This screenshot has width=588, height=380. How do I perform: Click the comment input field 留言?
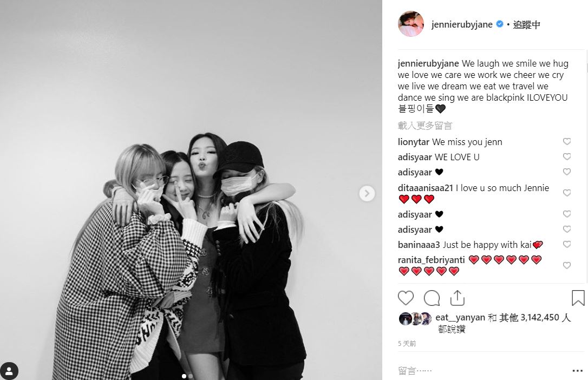(484, 371)
